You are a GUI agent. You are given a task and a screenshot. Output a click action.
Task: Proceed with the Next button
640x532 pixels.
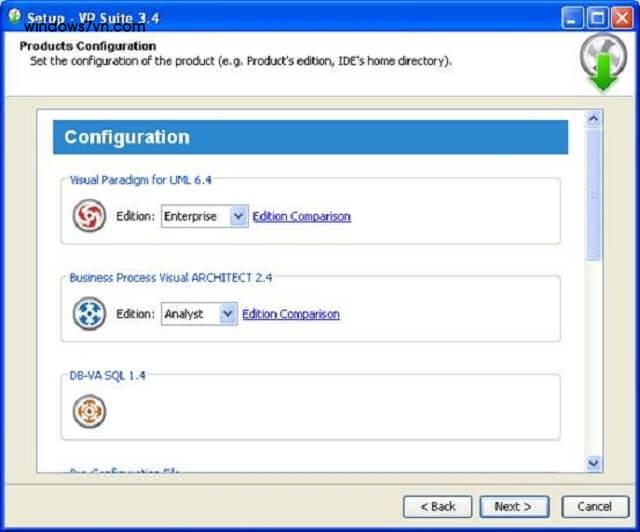(x=514, y=507)
